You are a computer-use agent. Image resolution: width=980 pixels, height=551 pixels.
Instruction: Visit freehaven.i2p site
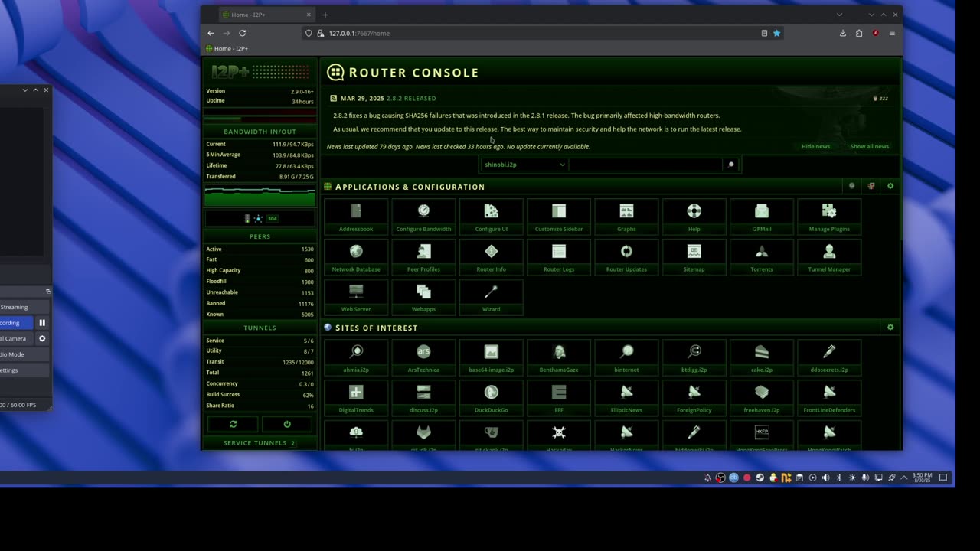pos(761,398)
